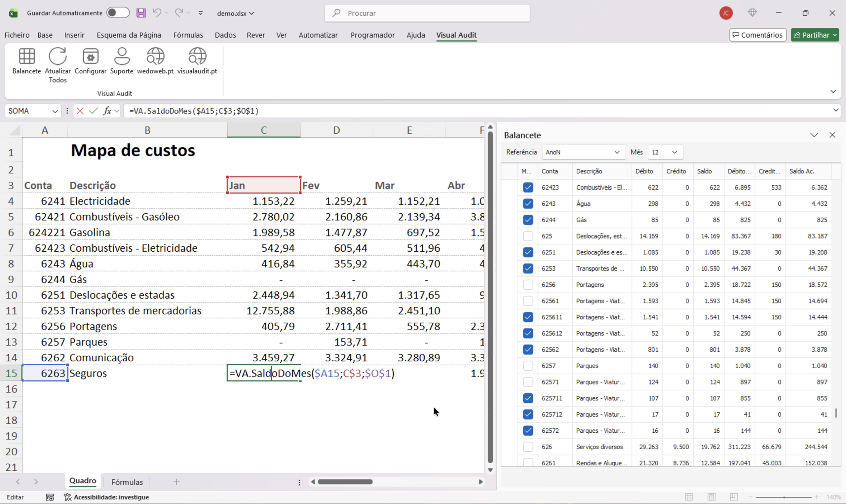The height and width of the screenshot is (504, 846).
Task: Uncheck the 6243 Água row checkbox
Action: coord(528,203)
